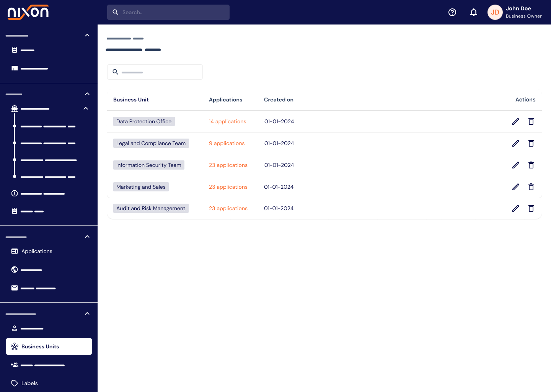The width and height of the screenshot is (551, 392).
Task: Edit Information Security Team pencil icon
Action: click(516, 165)
